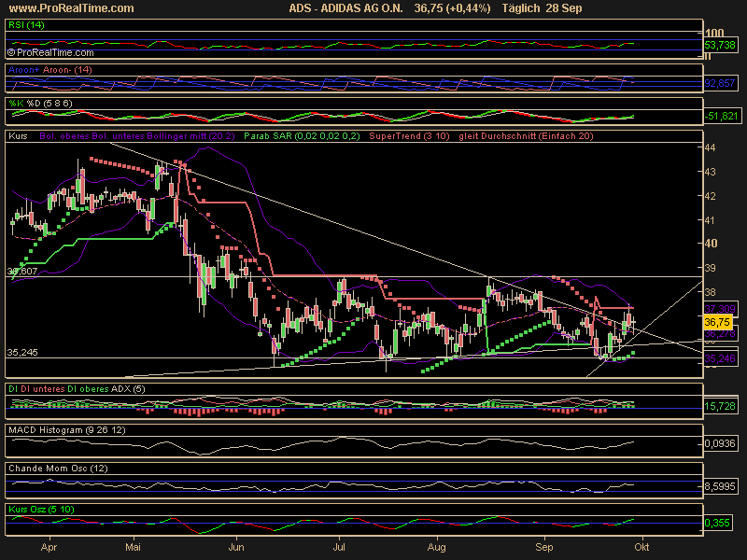Click the price 36,75 (+0,44%) in header
Viewport: 747px width, 560px height.
click(x=452, y=8)
